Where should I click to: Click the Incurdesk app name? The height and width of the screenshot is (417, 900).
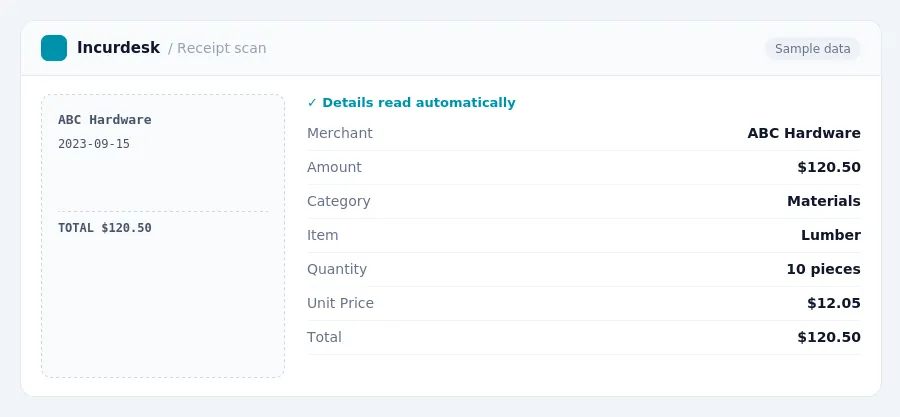coord(118,48)
